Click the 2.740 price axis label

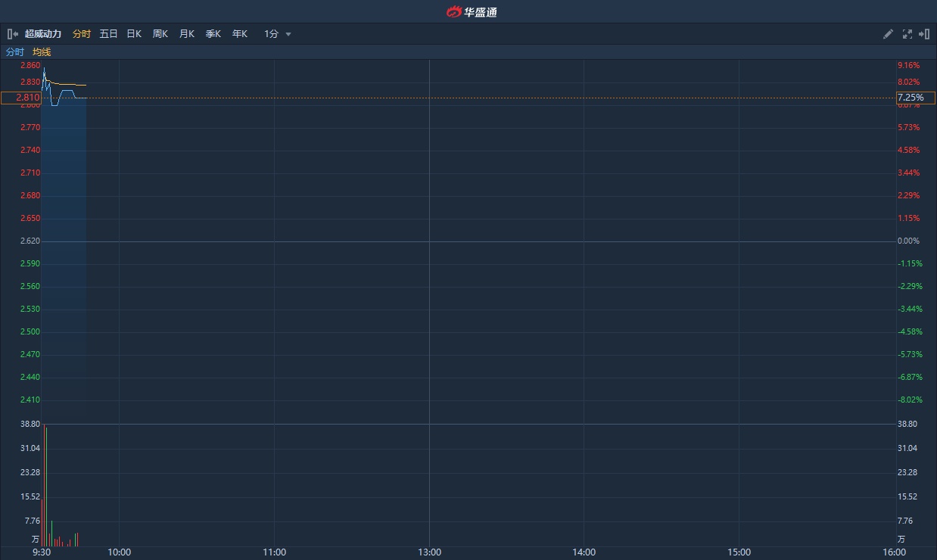[x=30, y=150]
